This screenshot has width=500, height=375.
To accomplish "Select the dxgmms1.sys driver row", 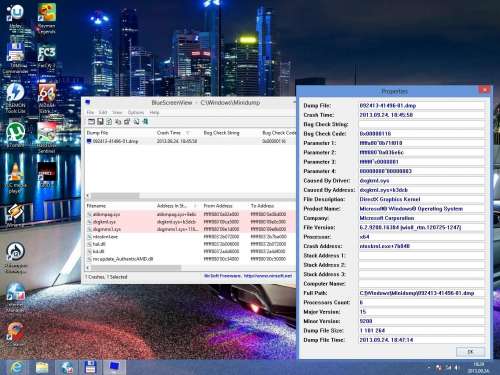I will click(x=191, y=229).
